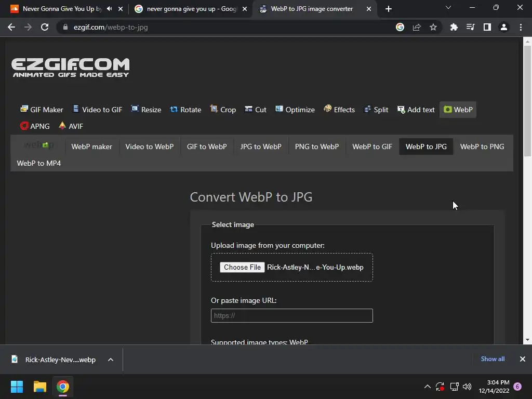Open the Optimize tool
The height and width of the screenshot is (399, 532).
(295, 110)
